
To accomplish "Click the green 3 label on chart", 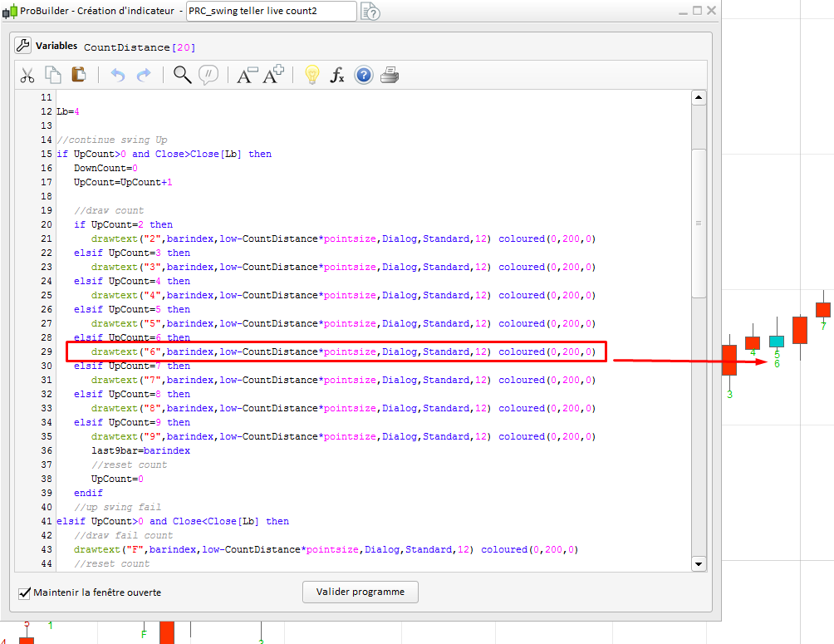I will (729, 395).
